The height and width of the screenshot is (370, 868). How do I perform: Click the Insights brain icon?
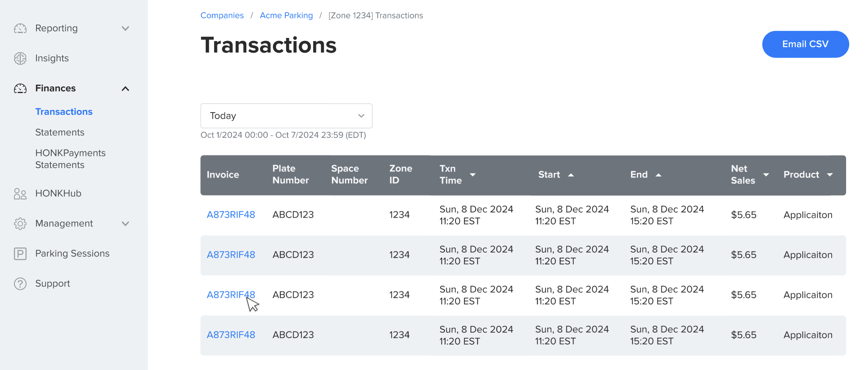point(20,58)
